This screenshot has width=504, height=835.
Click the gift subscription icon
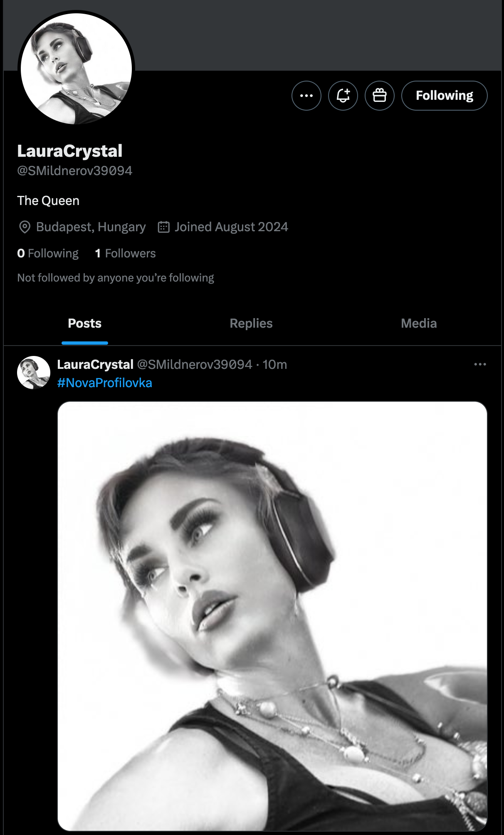click(380, 96)
